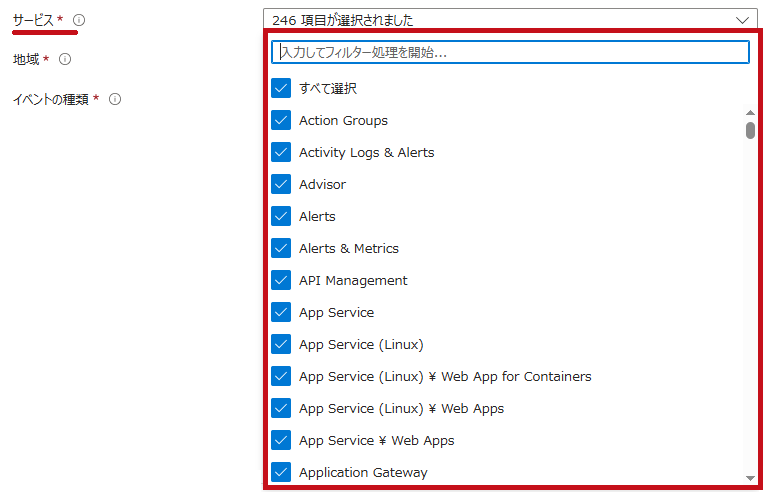Click info icon beside イベントの種類 label
This screenshot has width=765, height=492.
point(115,99)
